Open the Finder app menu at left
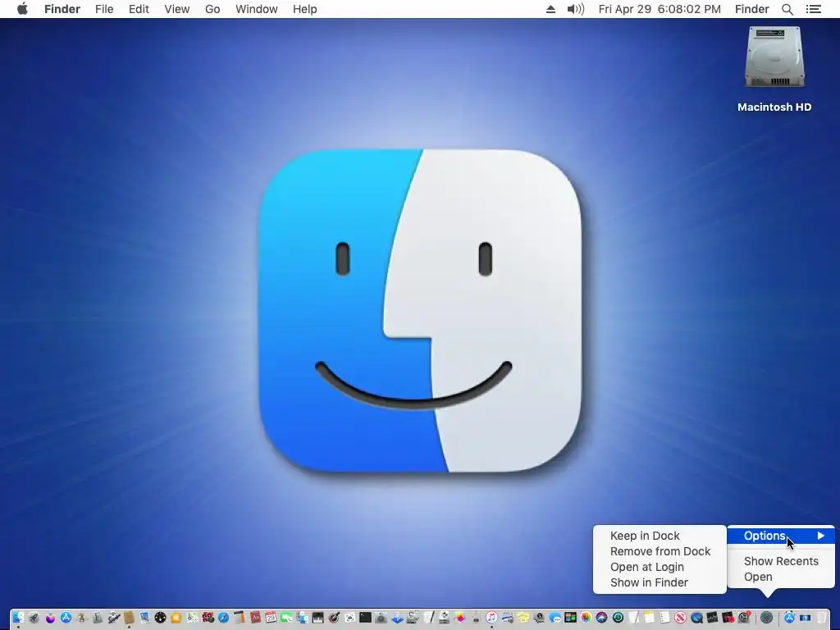This screenshot has width=840, height=630. point(62,9)
